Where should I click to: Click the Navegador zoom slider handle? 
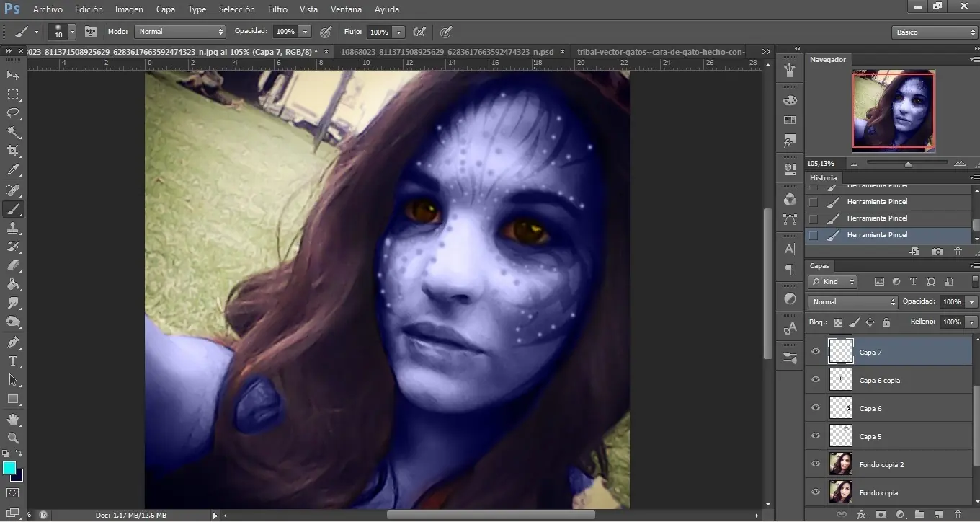[908, 164]
